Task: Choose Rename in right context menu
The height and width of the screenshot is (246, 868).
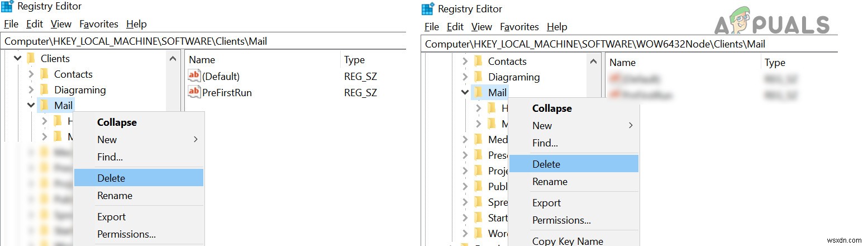Action: click(x=574, y=182)
